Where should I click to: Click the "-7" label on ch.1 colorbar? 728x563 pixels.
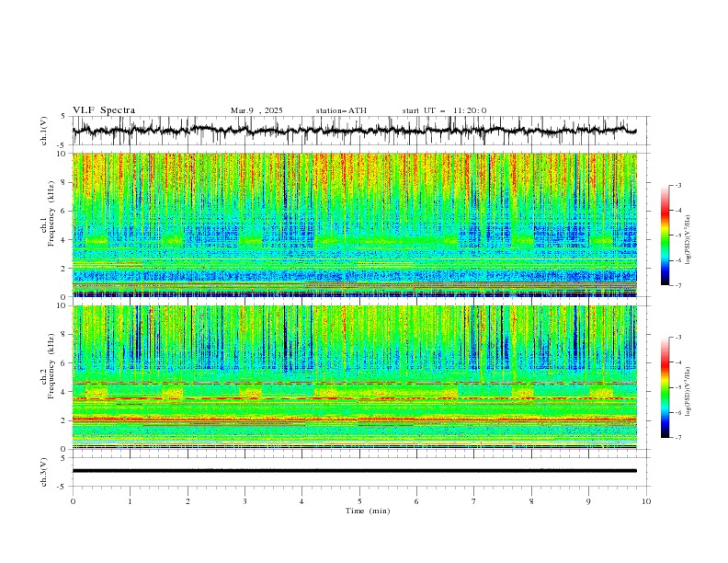[x=678, y=286]
